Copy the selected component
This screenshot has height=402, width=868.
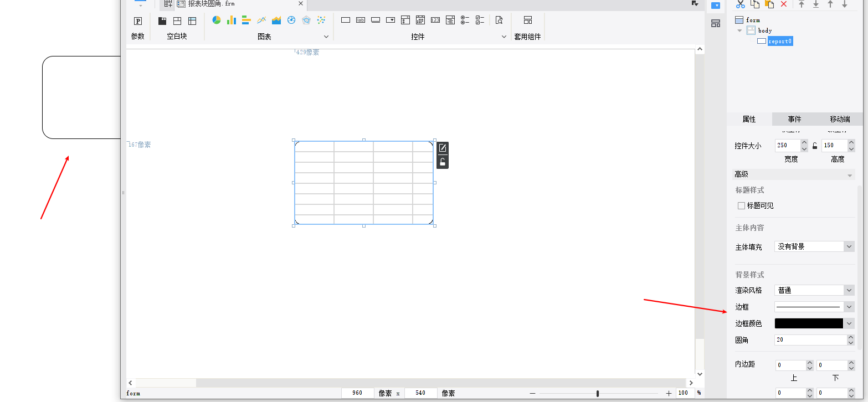pos(754,4)
